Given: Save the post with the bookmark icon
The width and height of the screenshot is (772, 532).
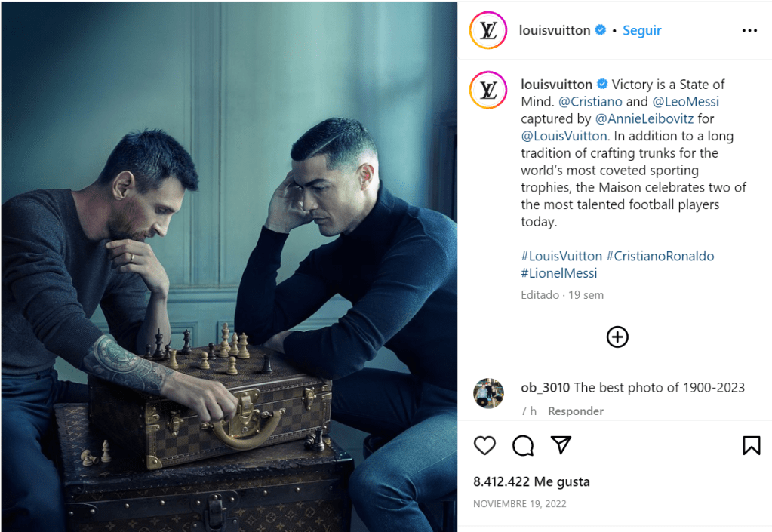Looking at the screenshot, I should [752, 445].
